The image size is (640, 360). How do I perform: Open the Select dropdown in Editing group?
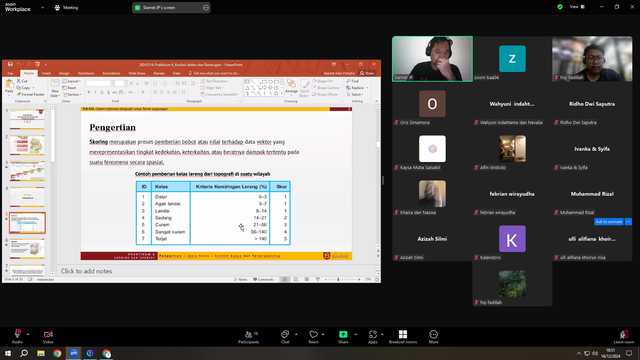(x=355, y=94)
